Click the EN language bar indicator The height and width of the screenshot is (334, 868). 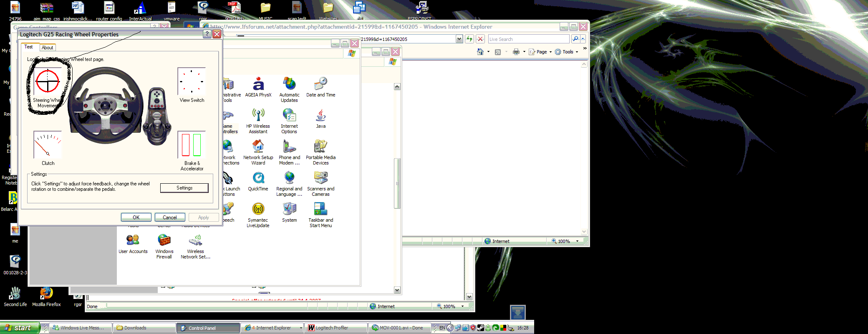[442, 328]
